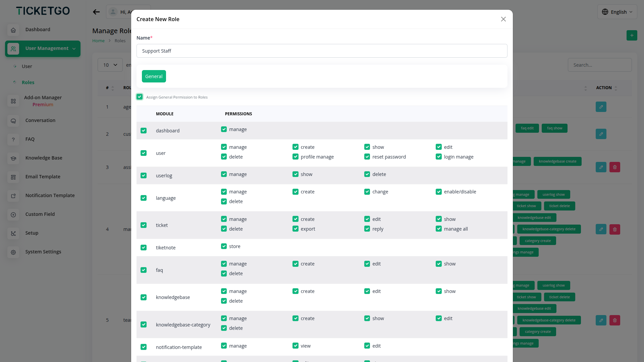
Task: Click the Custom Field plus-circle icon
Action: point(13,215)
